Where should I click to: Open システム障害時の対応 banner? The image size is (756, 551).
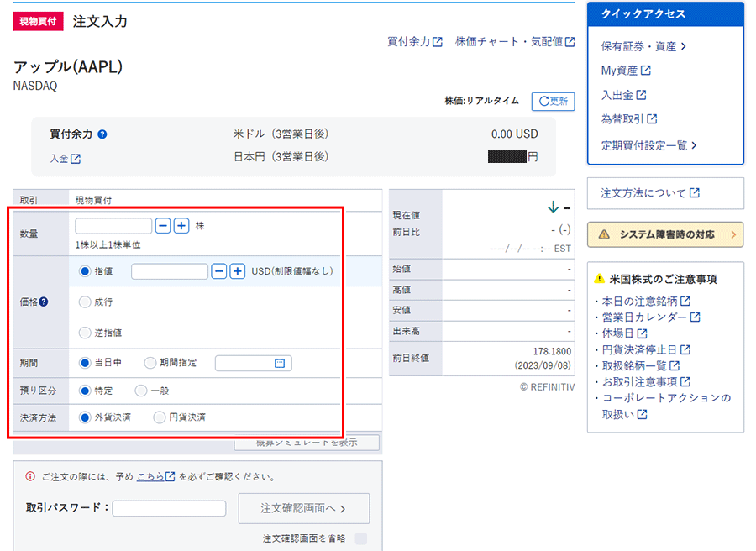tap(665, 235)
